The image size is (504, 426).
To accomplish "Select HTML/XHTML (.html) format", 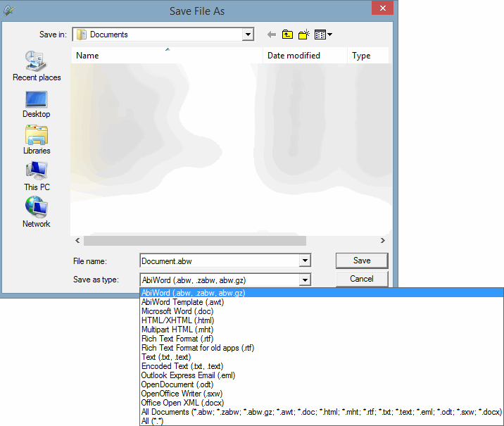I will (x=322, y=320).
